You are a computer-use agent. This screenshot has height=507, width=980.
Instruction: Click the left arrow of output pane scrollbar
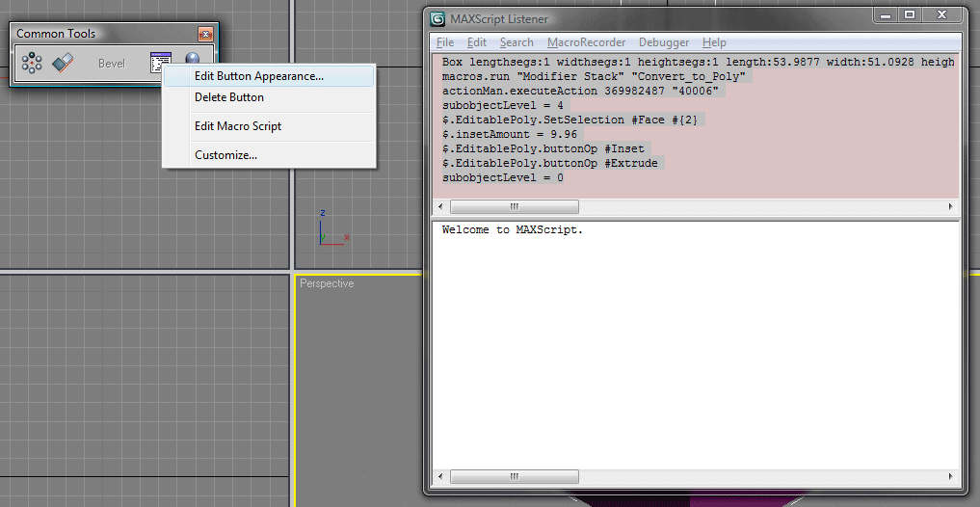pos(440,476)
